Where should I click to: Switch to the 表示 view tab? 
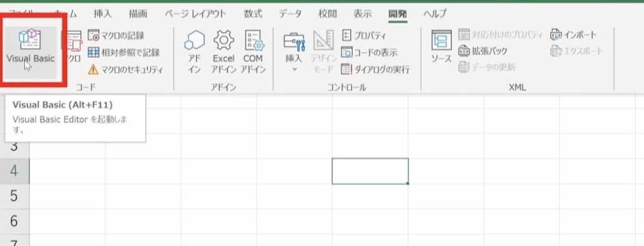[x=362, y=14]
